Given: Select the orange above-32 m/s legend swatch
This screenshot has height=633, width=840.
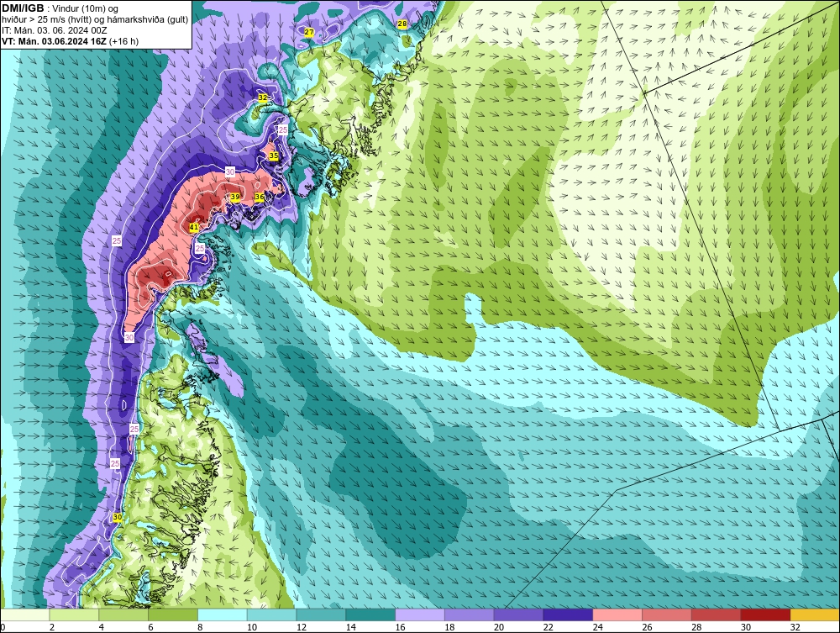Looking at the screenshot, I should pyautogui.click(x=815, y=615).
